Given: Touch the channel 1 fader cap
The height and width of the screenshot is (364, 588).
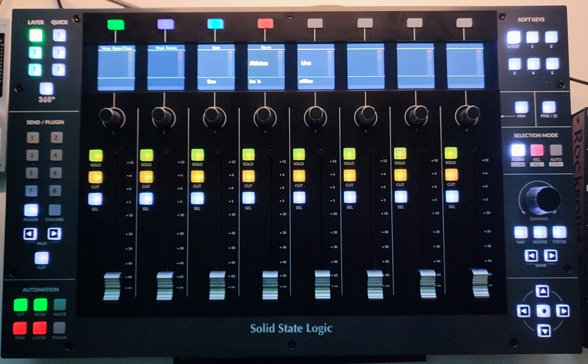Looking at the screenshot, I should coord(112,286).
